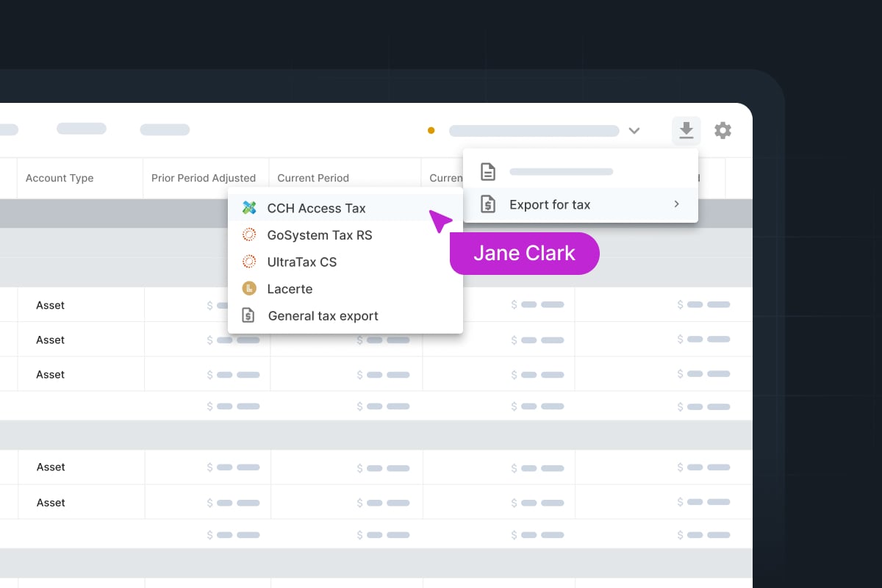Open the settings gear icon

point(723,131)
